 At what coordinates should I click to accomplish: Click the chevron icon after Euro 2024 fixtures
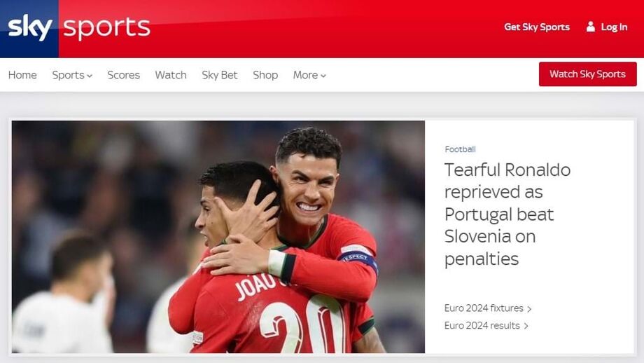[x=529, y=309]
